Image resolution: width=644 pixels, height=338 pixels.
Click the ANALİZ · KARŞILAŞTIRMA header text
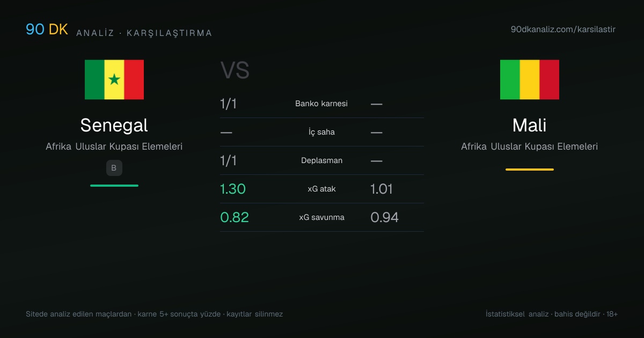[144, 33]
